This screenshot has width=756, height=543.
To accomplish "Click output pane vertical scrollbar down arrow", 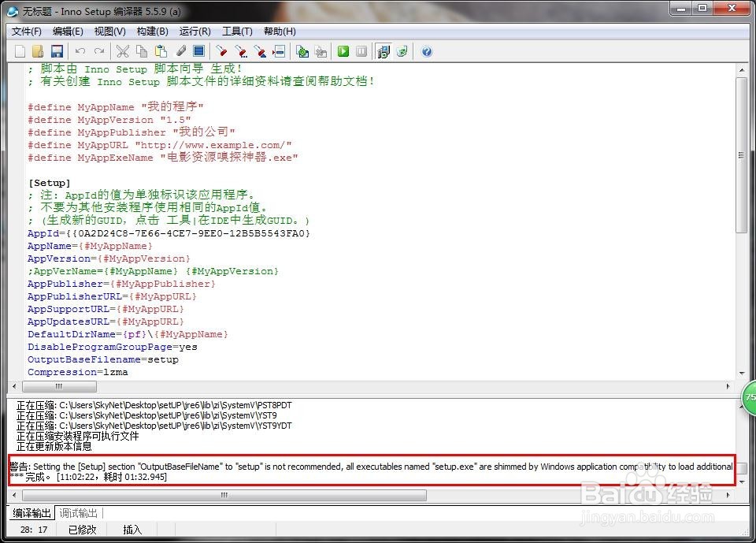I will coord(742,482).
